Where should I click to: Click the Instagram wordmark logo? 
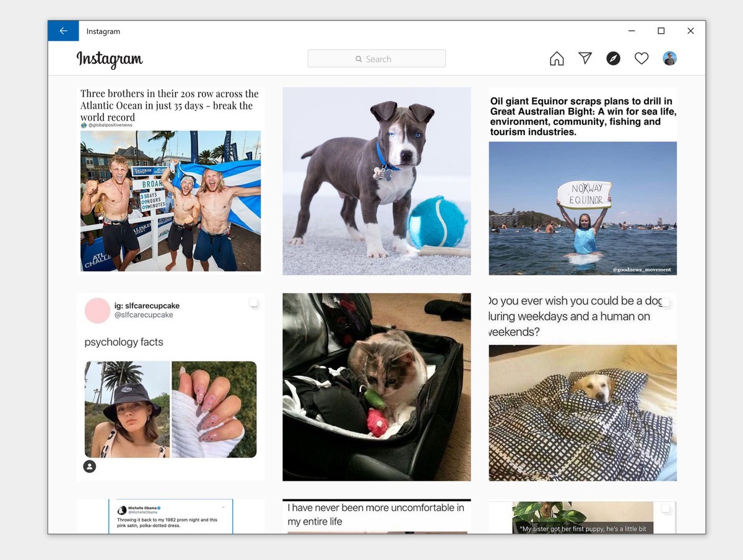coord(110,59)
